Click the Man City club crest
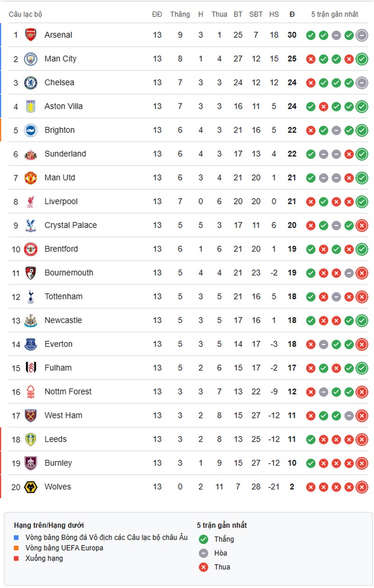Screen dimensions: 374x588 pyautogui.click(x=30, y=59)
